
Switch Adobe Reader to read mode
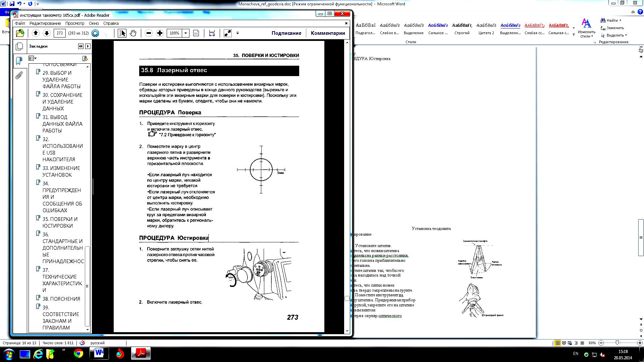tap(227, 33)
